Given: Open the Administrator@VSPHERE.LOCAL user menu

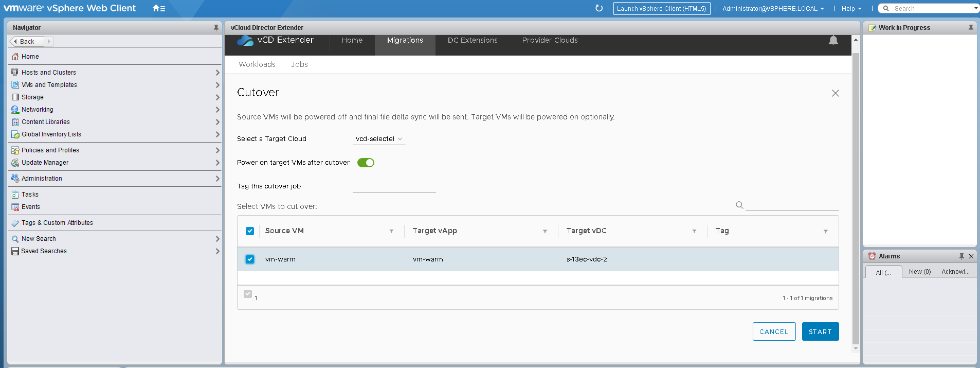Looking at the screenshot, I should pos(773,9).
